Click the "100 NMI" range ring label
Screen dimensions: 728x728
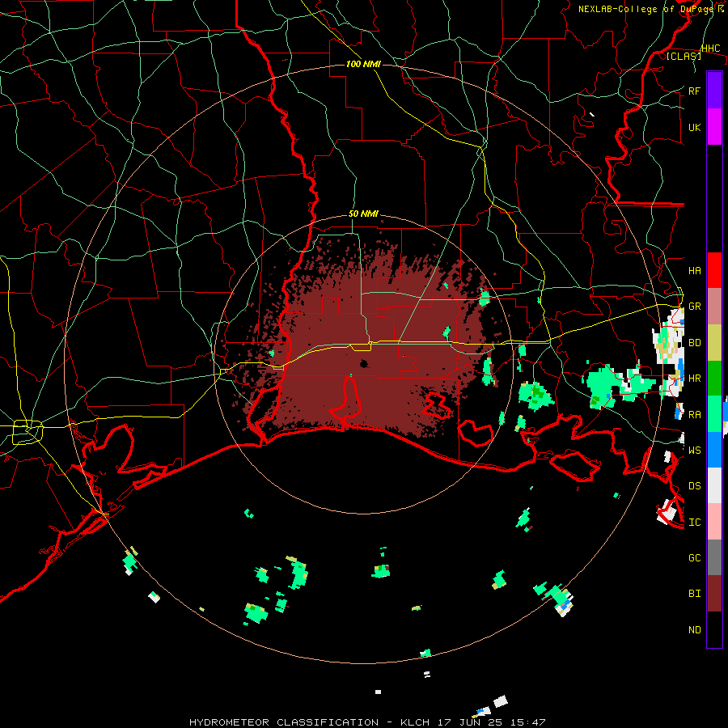[363, 64]
